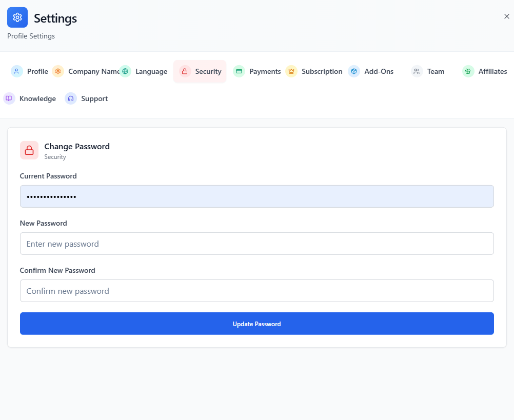Click the Team people icon
514x420 pixels.
(x=417, y=71)
